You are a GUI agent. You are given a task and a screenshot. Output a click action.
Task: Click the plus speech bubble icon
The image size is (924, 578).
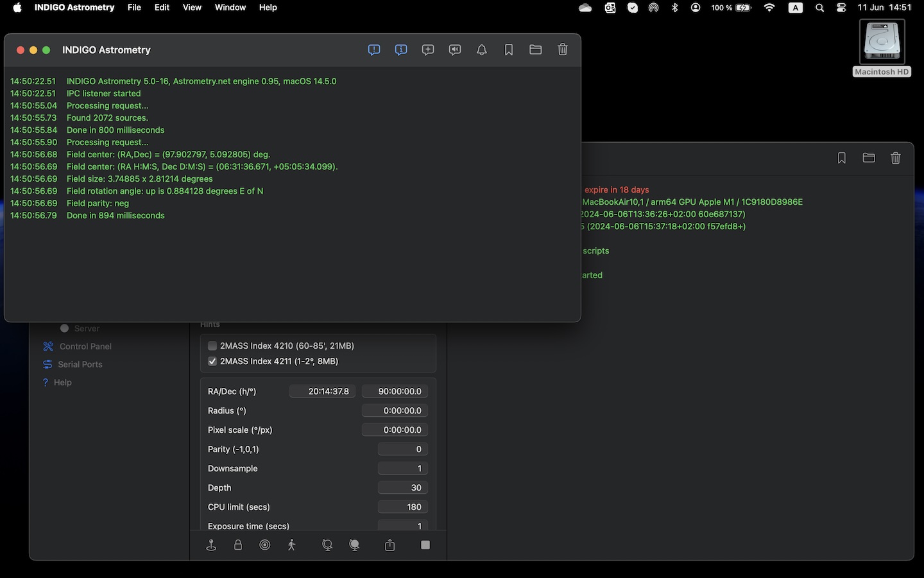pos(428,49)
